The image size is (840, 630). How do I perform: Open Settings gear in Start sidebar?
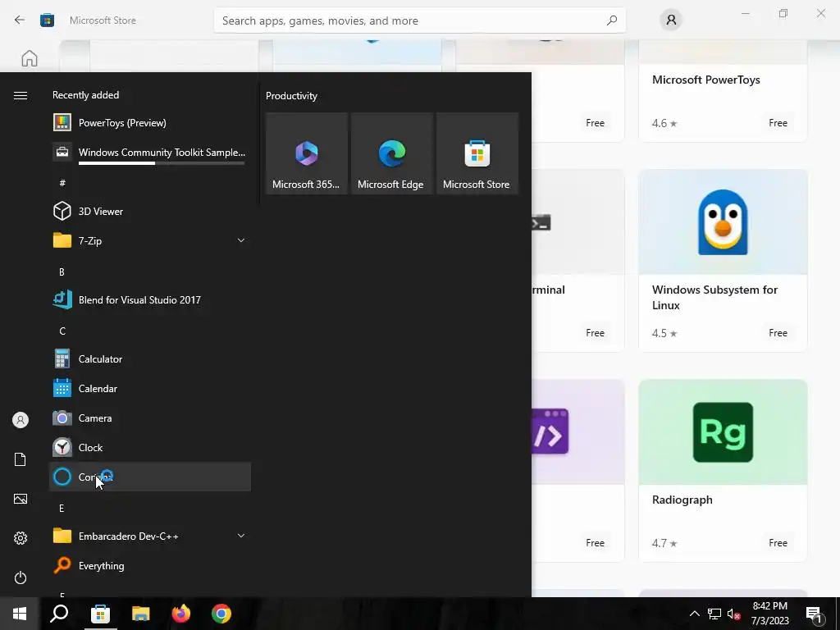[x=21, y=538]
